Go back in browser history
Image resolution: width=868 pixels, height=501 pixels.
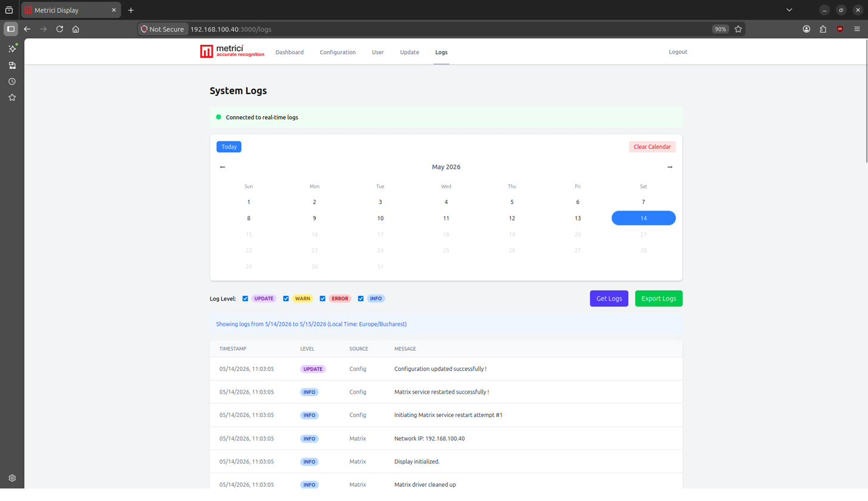[27, 29]
